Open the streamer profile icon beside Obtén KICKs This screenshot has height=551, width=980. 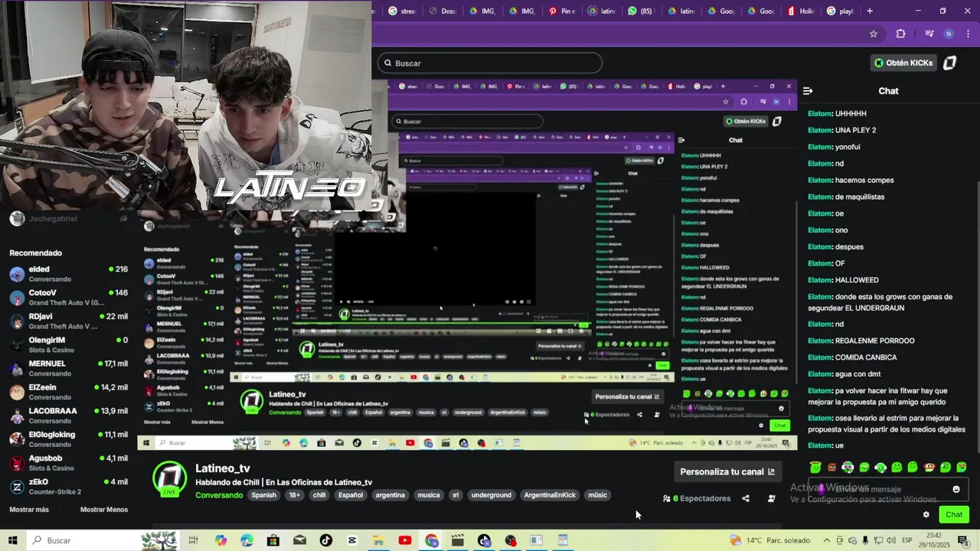[x=949, y=63]
